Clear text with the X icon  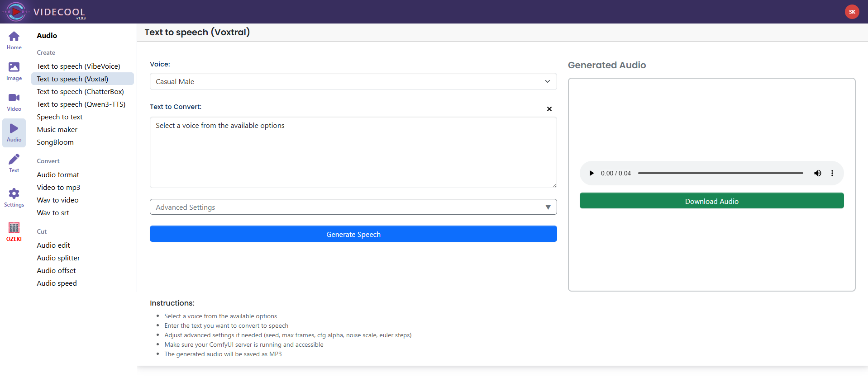pos(549,109)
